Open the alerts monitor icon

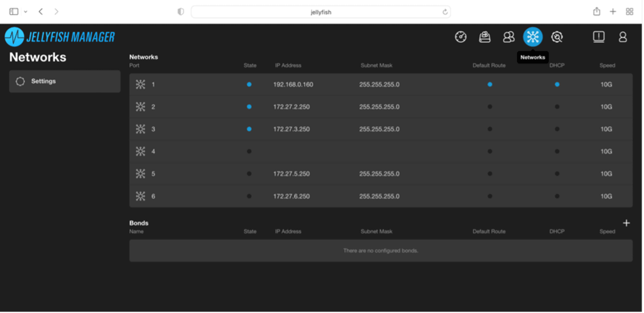click(x=598, y=37)
